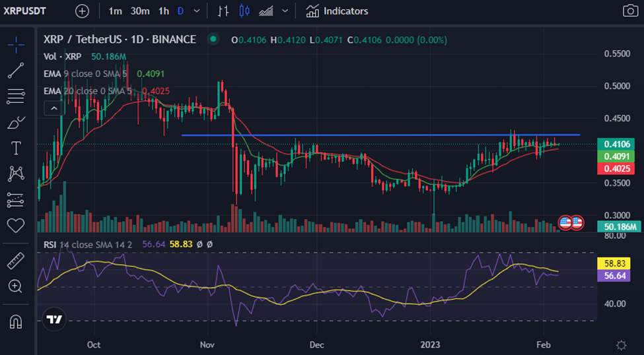Viewport: 644px width, 355px height.
Task: Open the Indicators menu
Action: coord(337,11)
